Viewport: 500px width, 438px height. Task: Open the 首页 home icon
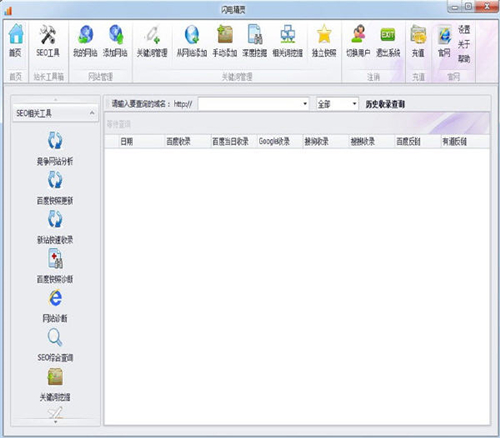[16, 40]
